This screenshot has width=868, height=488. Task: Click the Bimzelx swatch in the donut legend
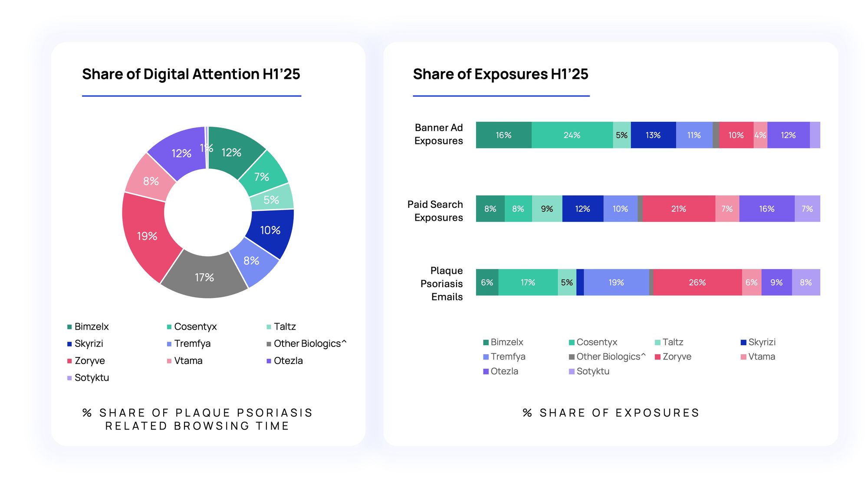pyautogui.click(x=69, y=327)
